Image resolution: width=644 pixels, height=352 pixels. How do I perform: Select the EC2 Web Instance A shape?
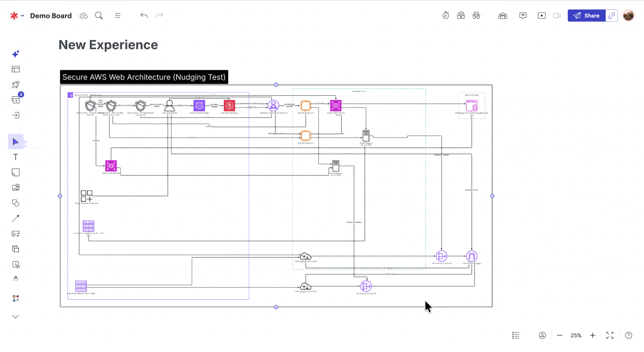(306, 136)
